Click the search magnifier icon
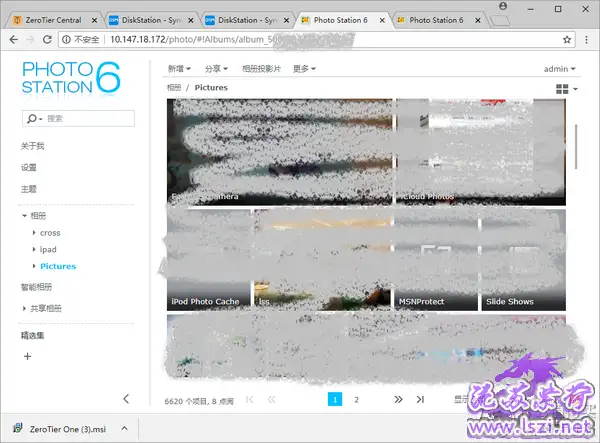This screenshot has height=443, width=600. 32,119
